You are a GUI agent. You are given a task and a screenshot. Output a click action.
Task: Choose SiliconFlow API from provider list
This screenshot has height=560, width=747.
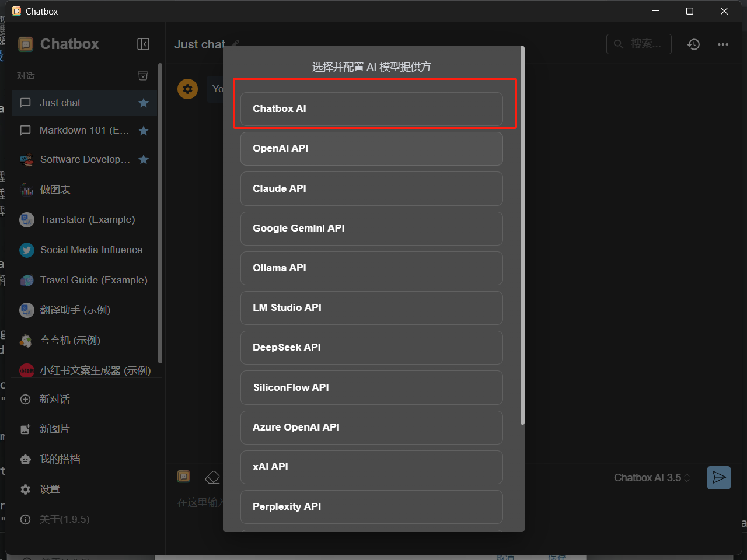[372, 387]
